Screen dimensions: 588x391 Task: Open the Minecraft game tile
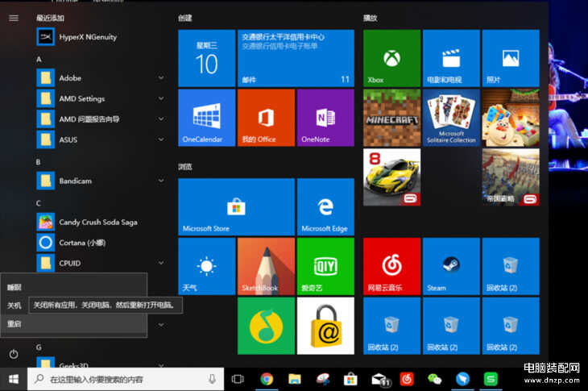coord(391,117)
